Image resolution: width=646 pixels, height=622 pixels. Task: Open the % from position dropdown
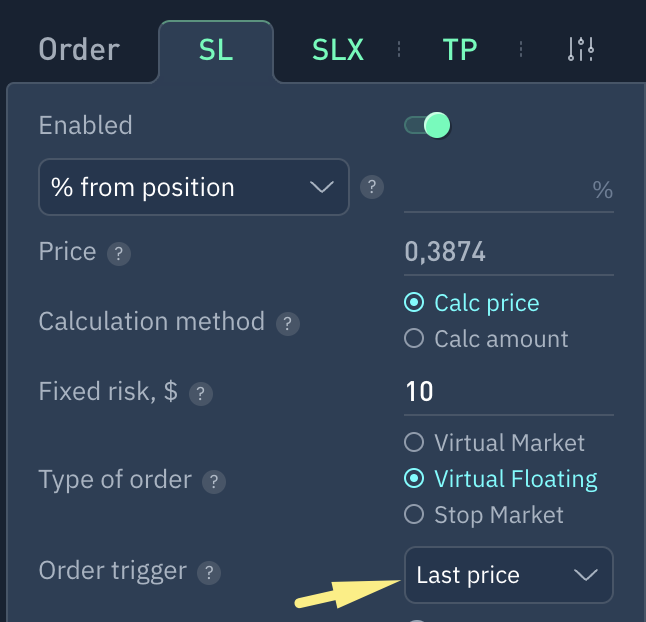coord(193,187)
